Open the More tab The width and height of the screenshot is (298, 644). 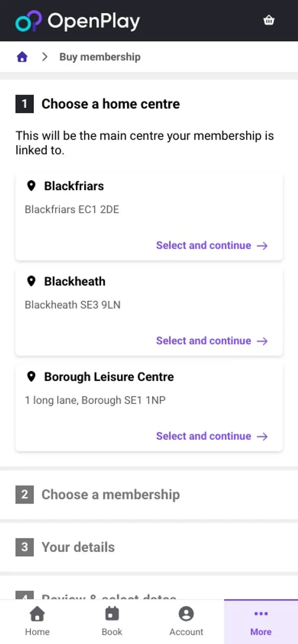click(261, 621)
